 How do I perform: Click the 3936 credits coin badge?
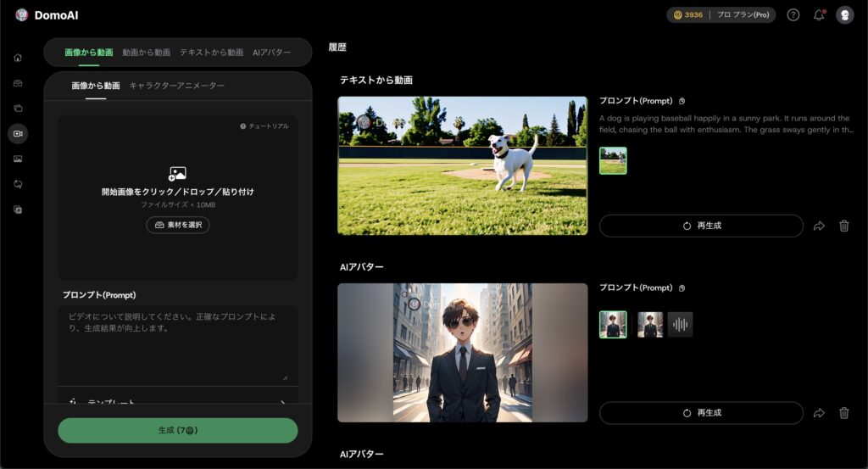click(x=688, y=15)
